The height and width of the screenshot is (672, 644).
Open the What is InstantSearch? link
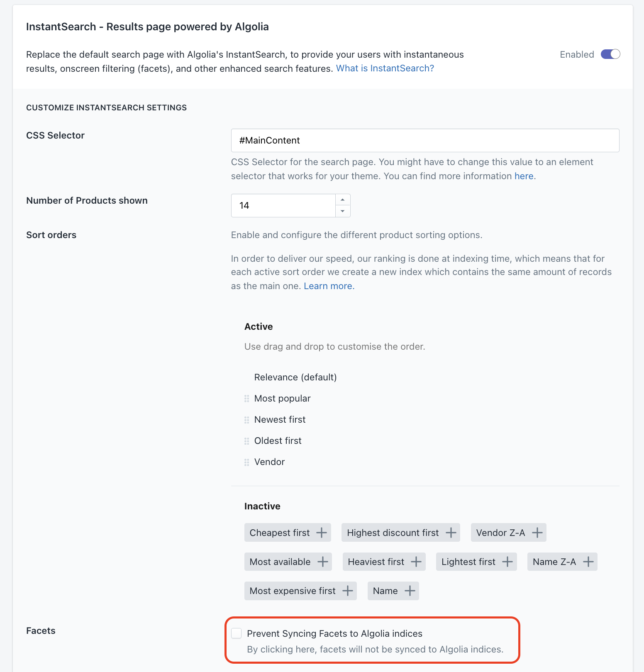coord(385,68)
